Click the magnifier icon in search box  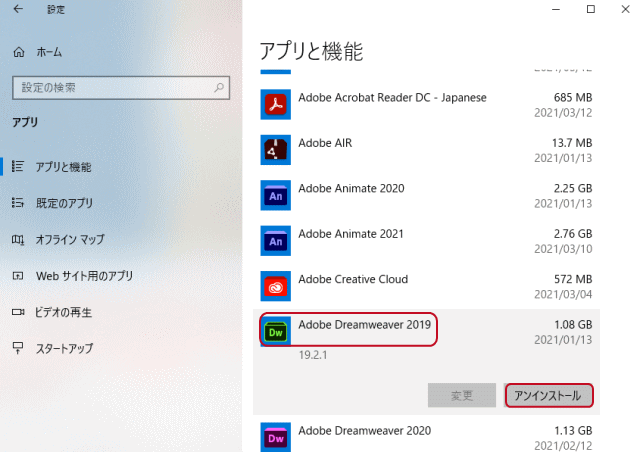coord(219,87)
